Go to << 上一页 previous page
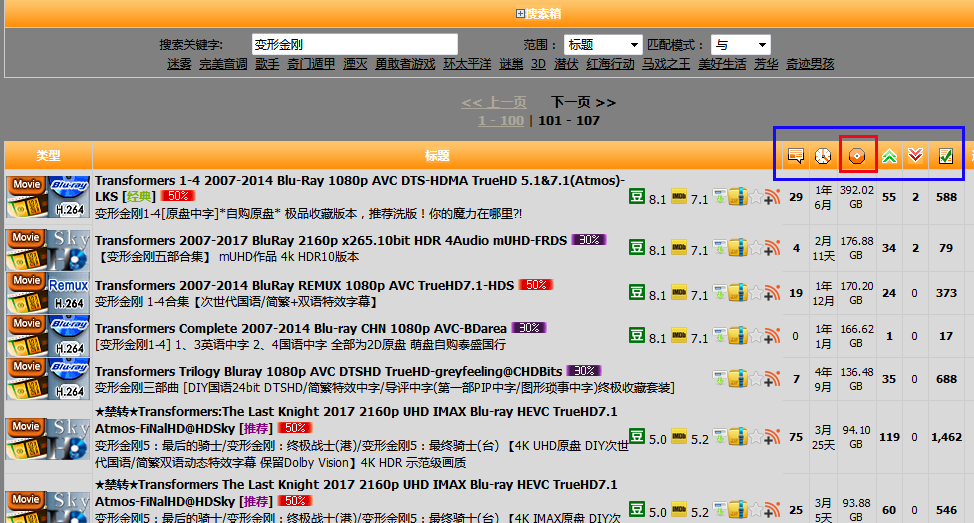974x523 pixels. (x=494, y=102)
